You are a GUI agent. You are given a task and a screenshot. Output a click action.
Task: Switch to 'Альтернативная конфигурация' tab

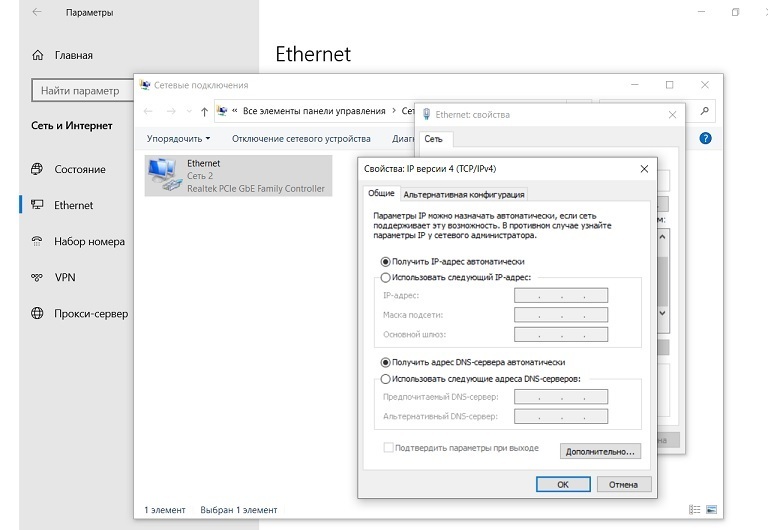(463, 194)
